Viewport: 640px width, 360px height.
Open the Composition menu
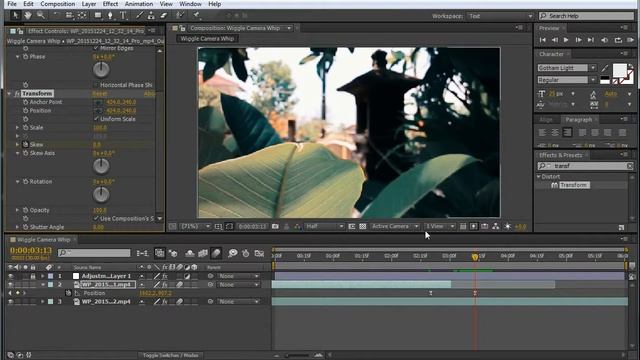58,4
